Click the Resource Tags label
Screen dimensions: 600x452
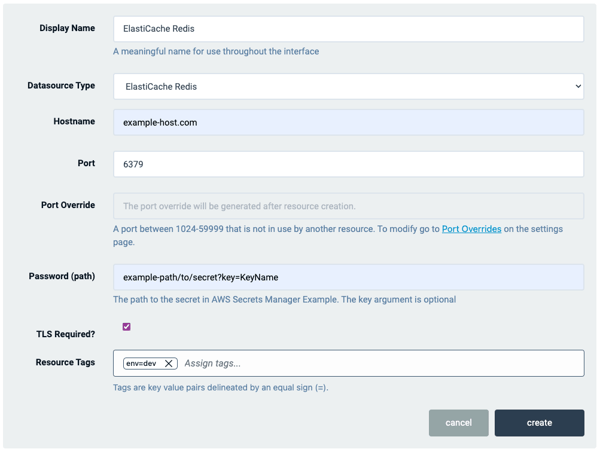[65, 362]
